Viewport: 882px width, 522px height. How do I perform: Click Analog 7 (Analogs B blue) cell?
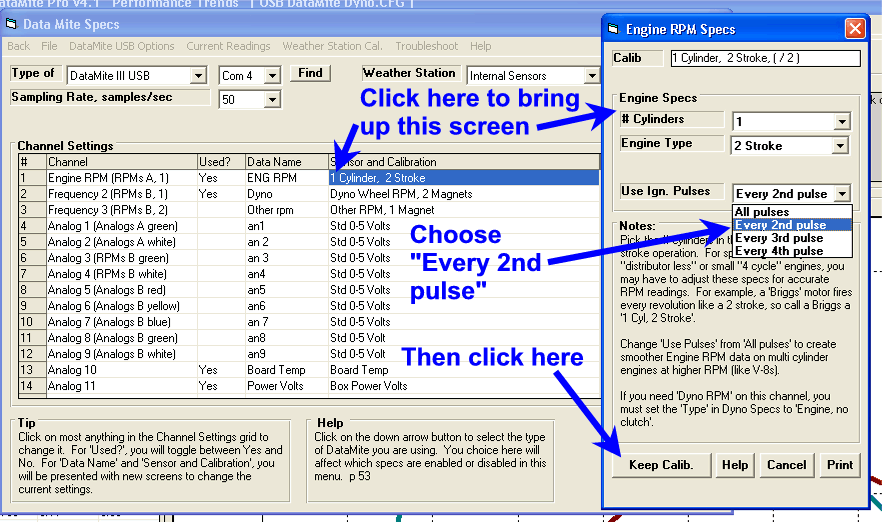122,322
